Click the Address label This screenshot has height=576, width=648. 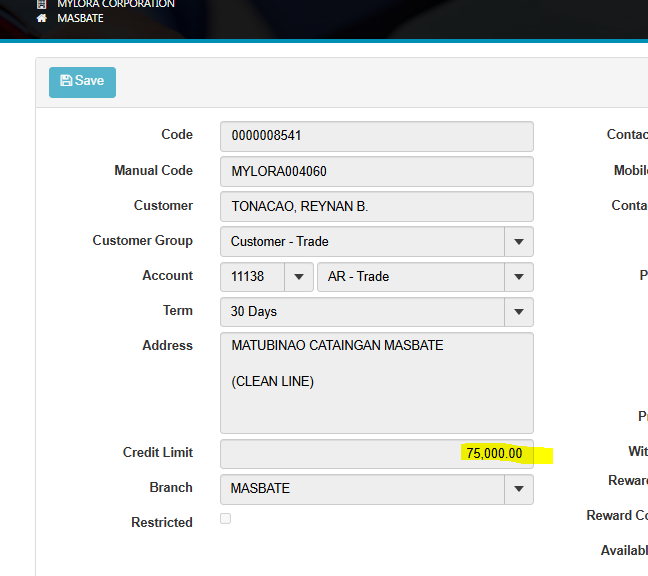click(x=167, y=345)
